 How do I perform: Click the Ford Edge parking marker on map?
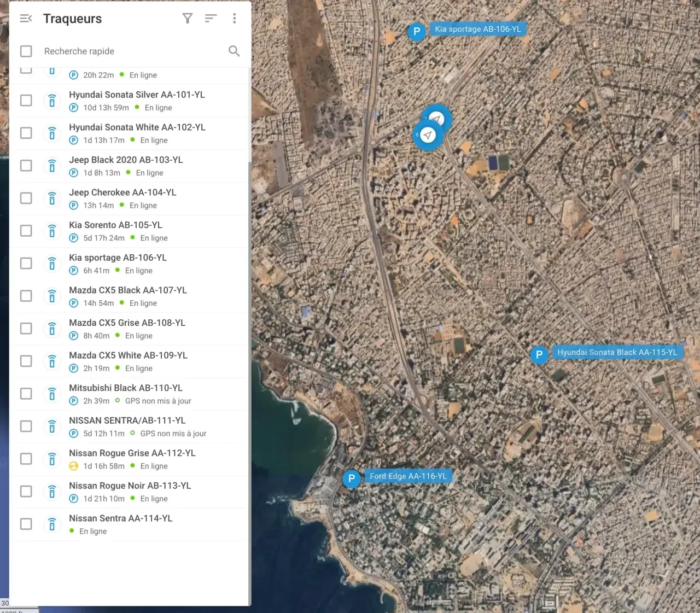click(x=352, y=478)
